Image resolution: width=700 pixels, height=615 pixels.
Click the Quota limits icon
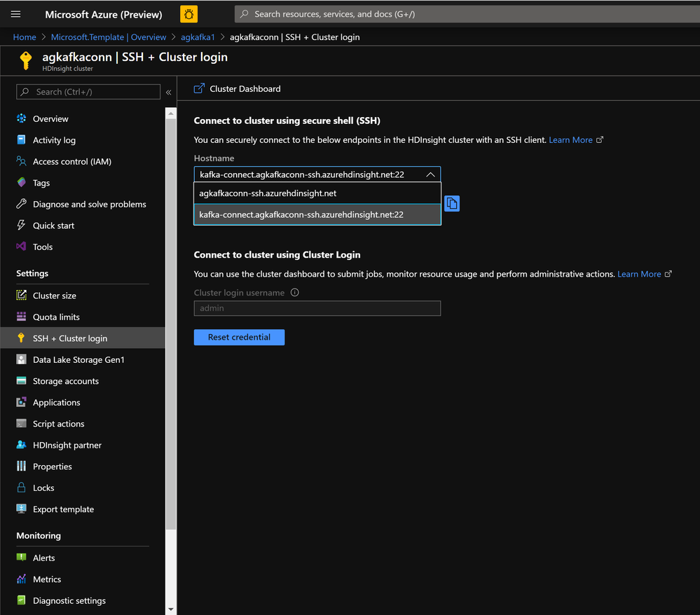tap(21, 317)
